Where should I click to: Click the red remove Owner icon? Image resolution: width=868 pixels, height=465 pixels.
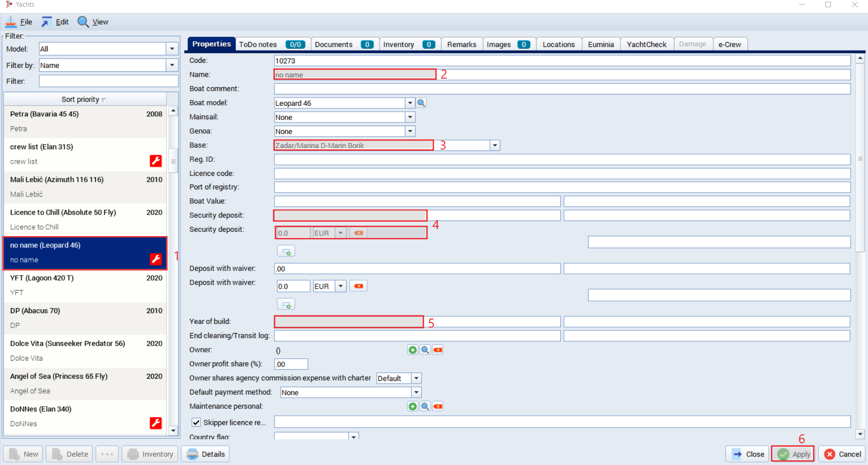(438, 350)
